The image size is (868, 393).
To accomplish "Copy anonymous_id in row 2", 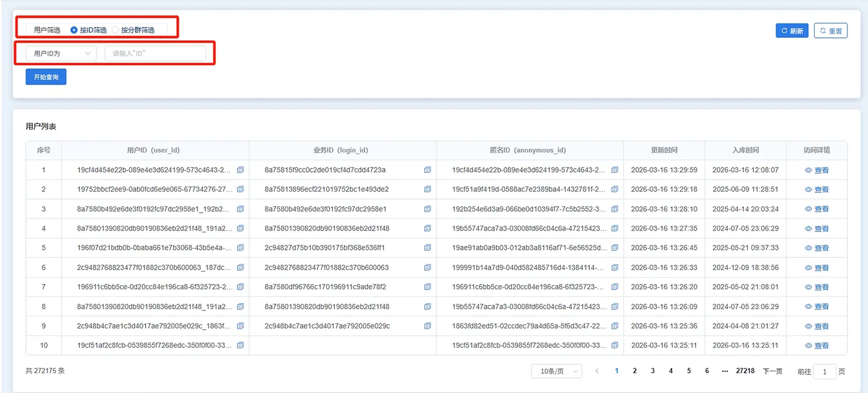I will pos(614,189).
